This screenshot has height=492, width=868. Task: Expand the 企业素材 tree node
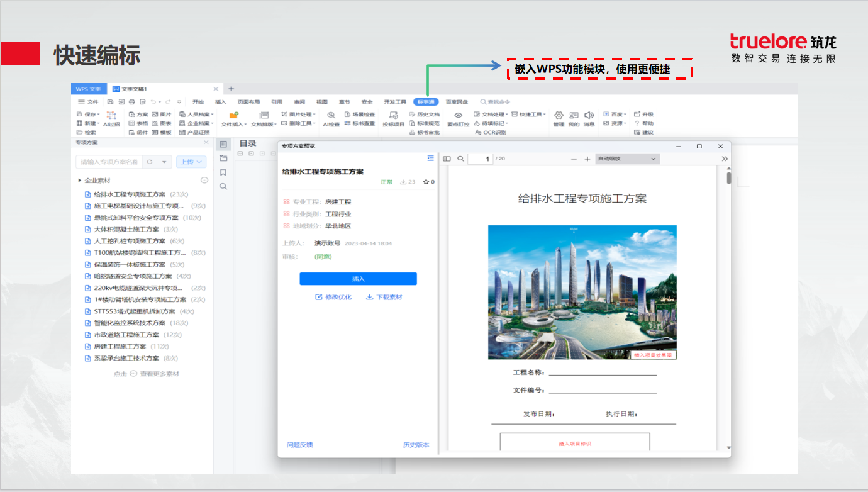[x=79, y=181]
